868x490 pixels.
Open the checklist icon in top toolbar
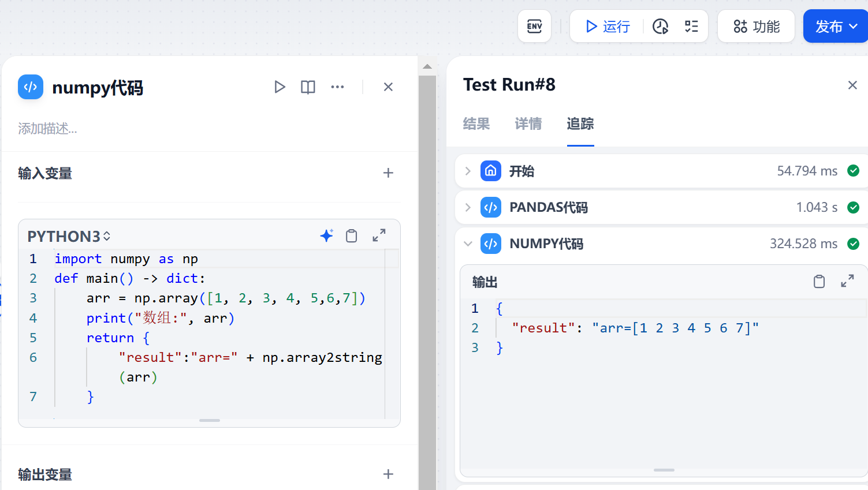click(691, 27)
